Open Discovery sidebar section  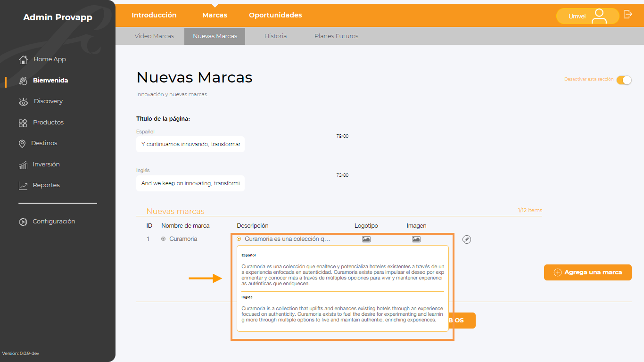click(48, 101)
